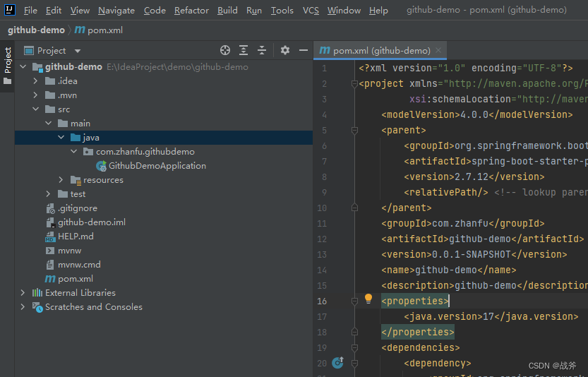
Task: Toggle the Project tool window side button
Action: 8,66
